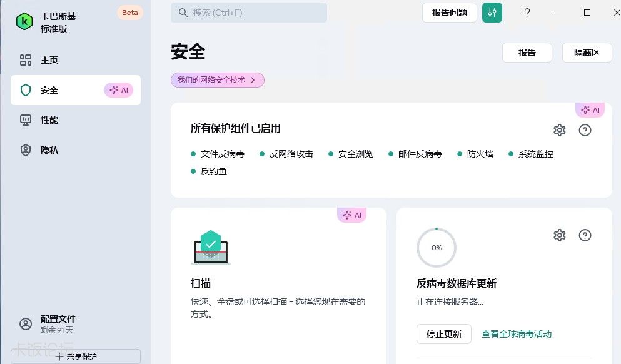The width and height of the screenshot is (621, 364).
Task: Open database update gear settings
Action: pos(559,235)
